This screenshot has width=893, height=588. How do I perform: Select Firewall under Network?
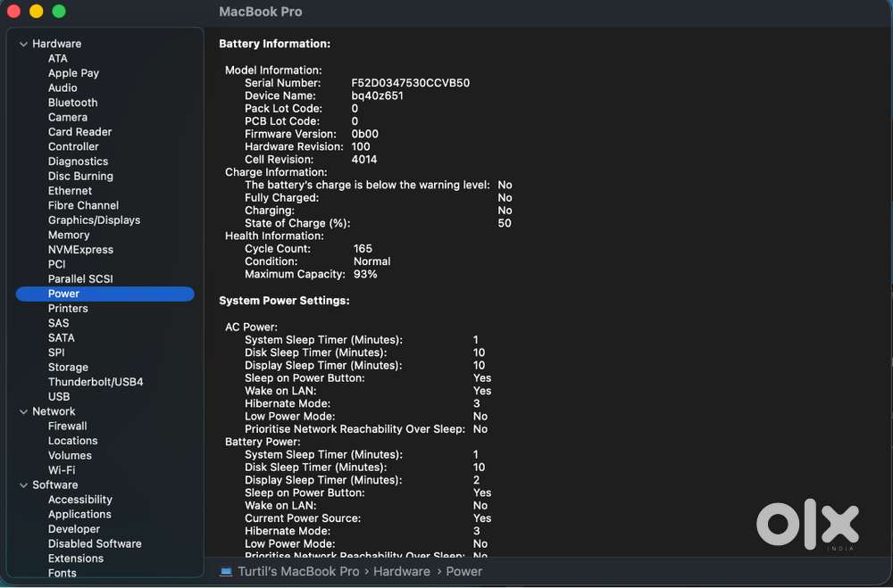tap(67, 427)
